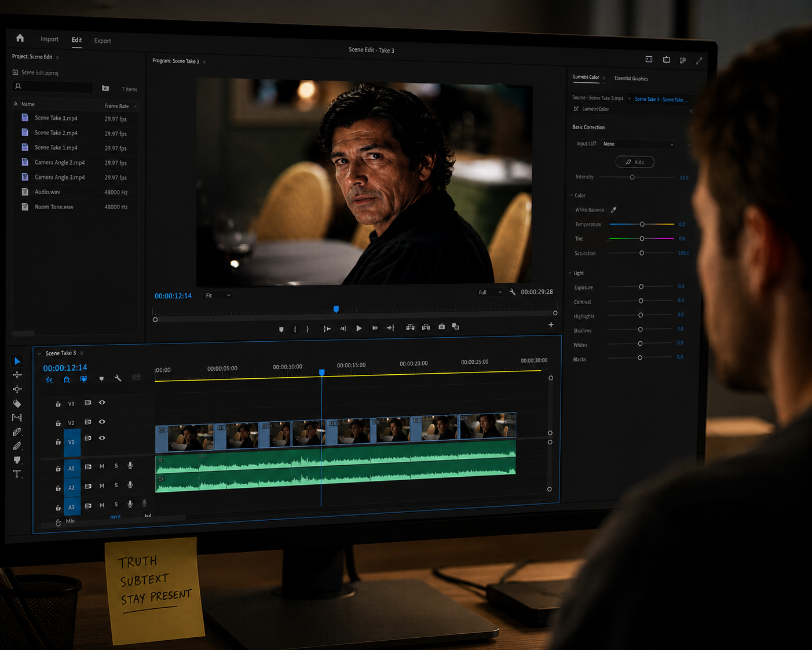The image size is (812, 650).
Task: Click the Home icon
Action: point(20,38)
